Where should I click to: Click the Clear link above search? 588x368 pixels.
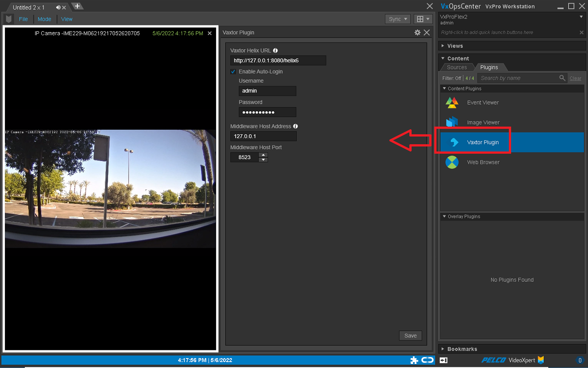pos(575,78)
